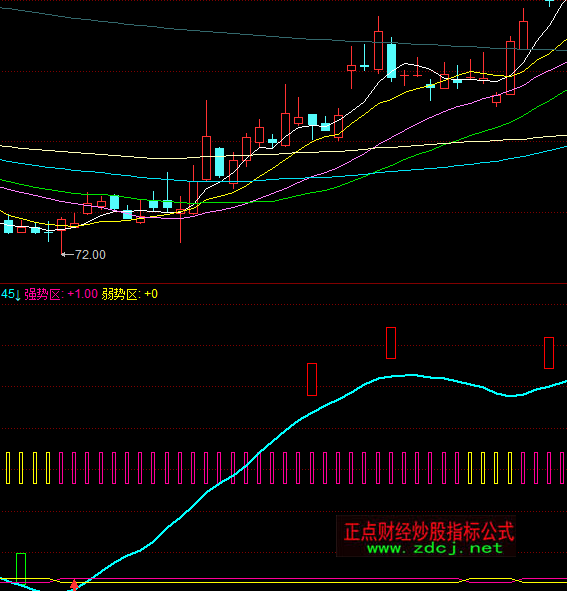
Task: Select the big cyan candlestick at the price peak
Action: (392, 60)
